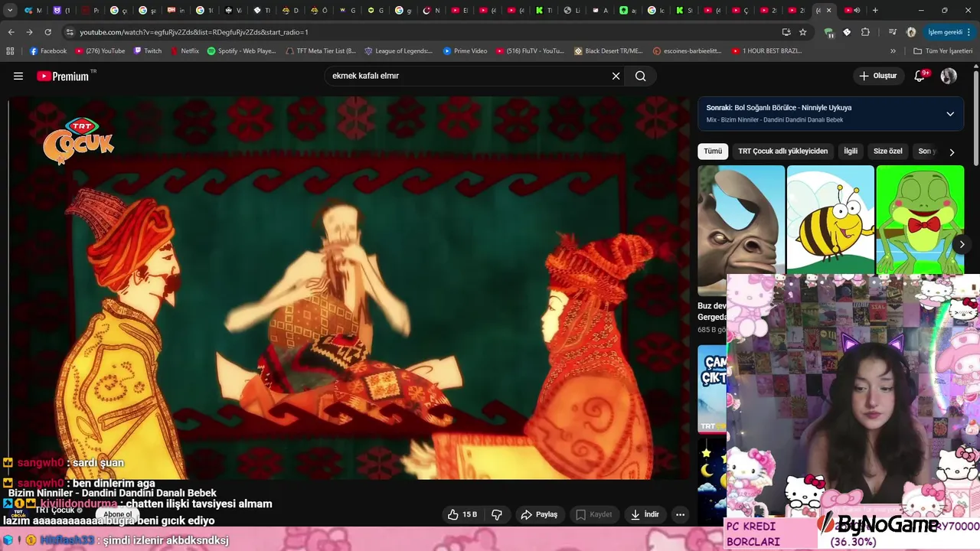Open the (276) YouTube bookmark
980x551 pixels.
[100, 51]
